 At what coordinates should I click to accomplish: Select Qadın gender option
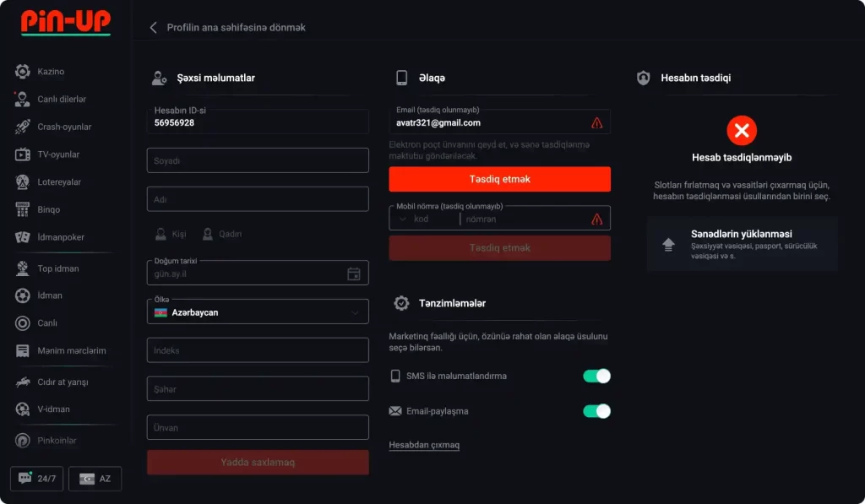coord(222,234)
